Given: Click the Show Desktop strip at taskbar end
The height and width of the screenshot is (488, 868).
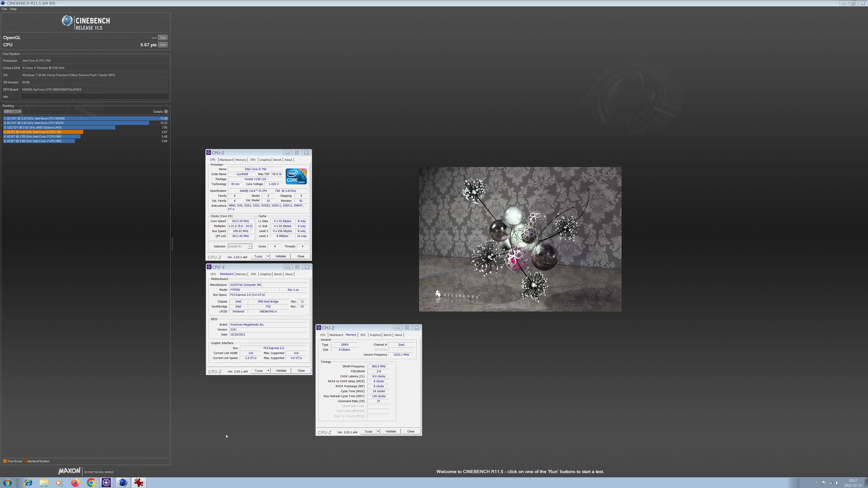Looking at the screenshot, I should tap(866, 483).
